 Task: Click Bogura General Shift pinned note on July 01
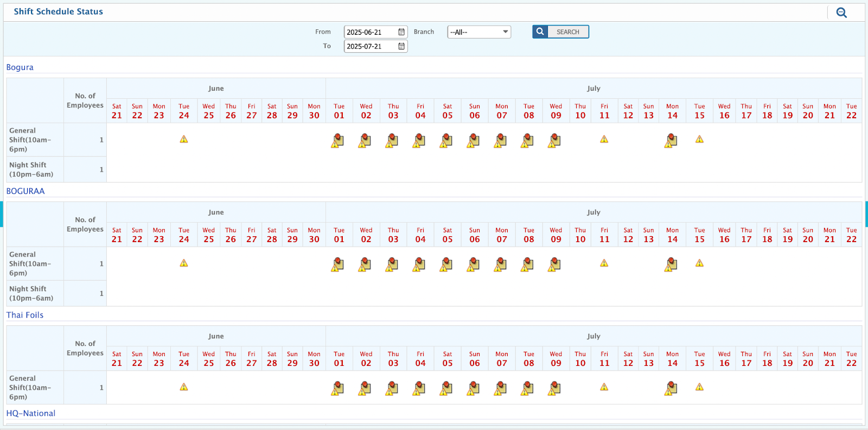point(337,141)
